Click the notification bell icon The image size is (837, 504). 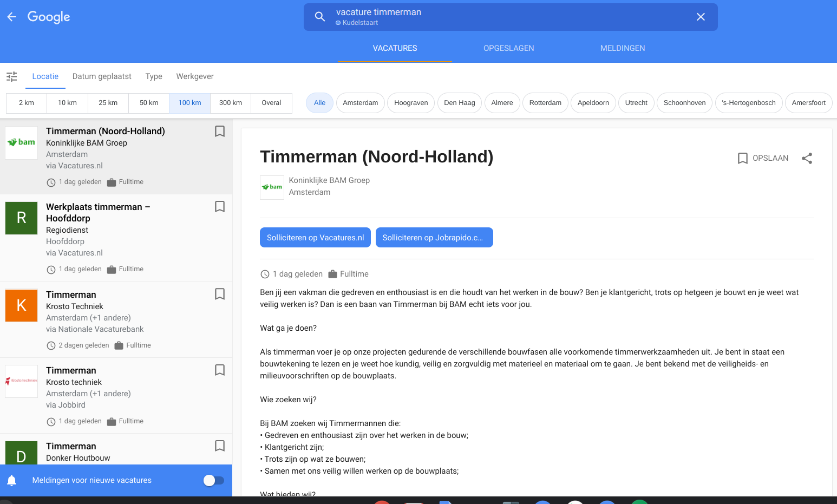point(12,480)
